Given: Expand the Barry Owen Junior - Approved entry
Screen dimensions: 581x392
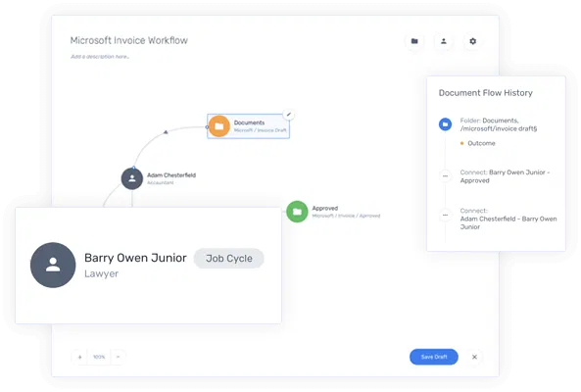Looking at the screenshot, I should coord(445,175).
